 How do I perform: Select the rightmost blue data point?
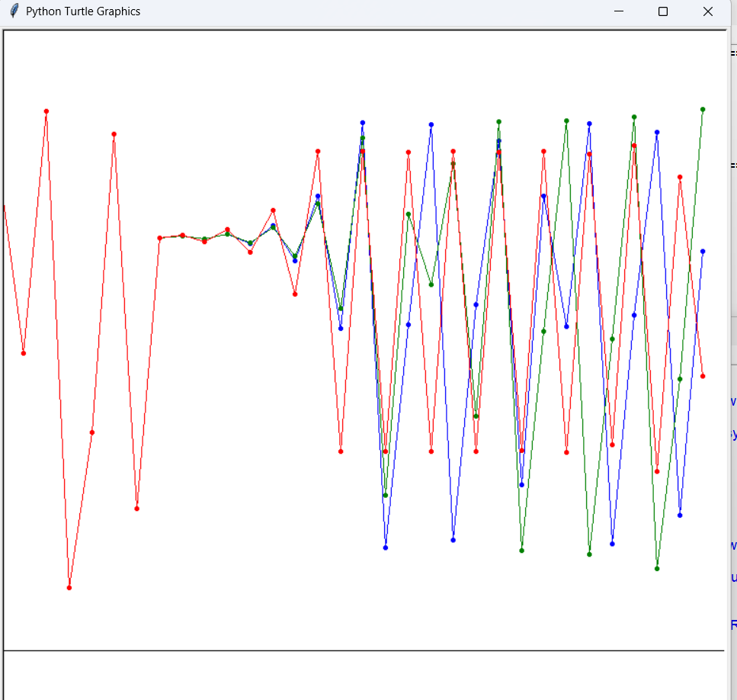pyautogui.click(x=703, y=251)
